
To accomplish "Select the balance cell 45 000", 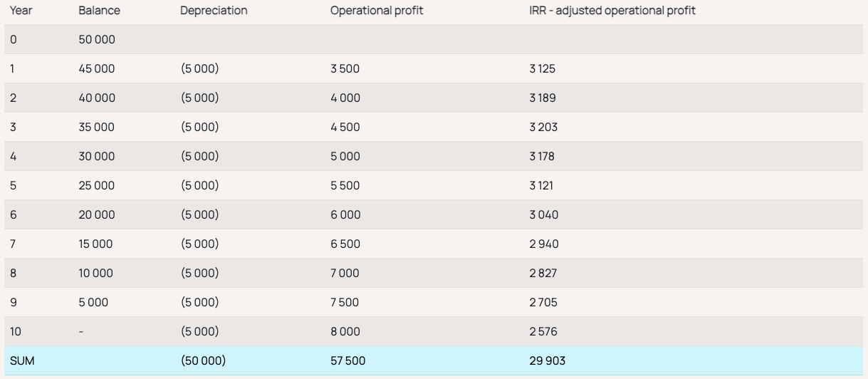I will pyautogui.click(x=97, y=69).
